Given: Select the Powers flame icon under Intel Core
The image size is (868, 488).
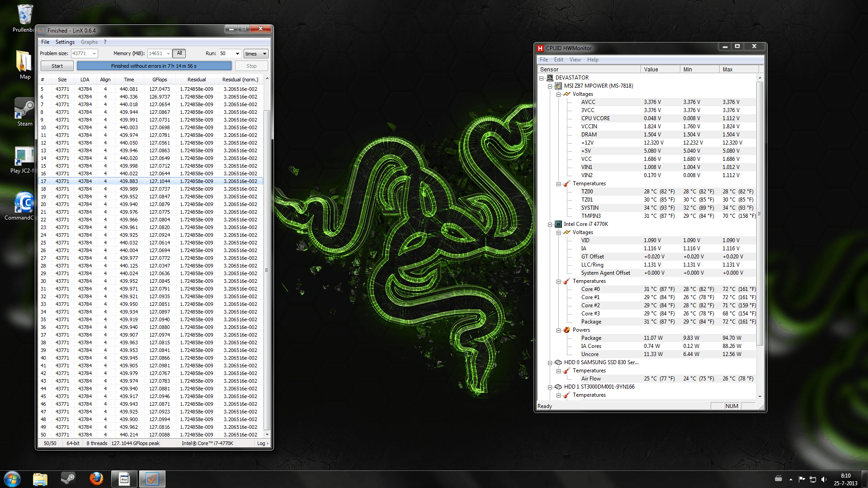Looking at the screenshot, I should tap(567, 330).
